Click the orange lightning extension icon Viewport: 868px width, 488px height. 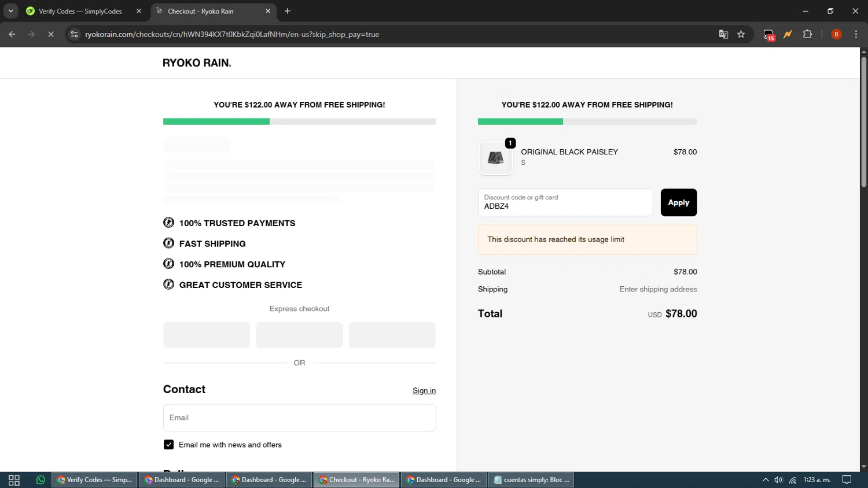coord(788,35)
